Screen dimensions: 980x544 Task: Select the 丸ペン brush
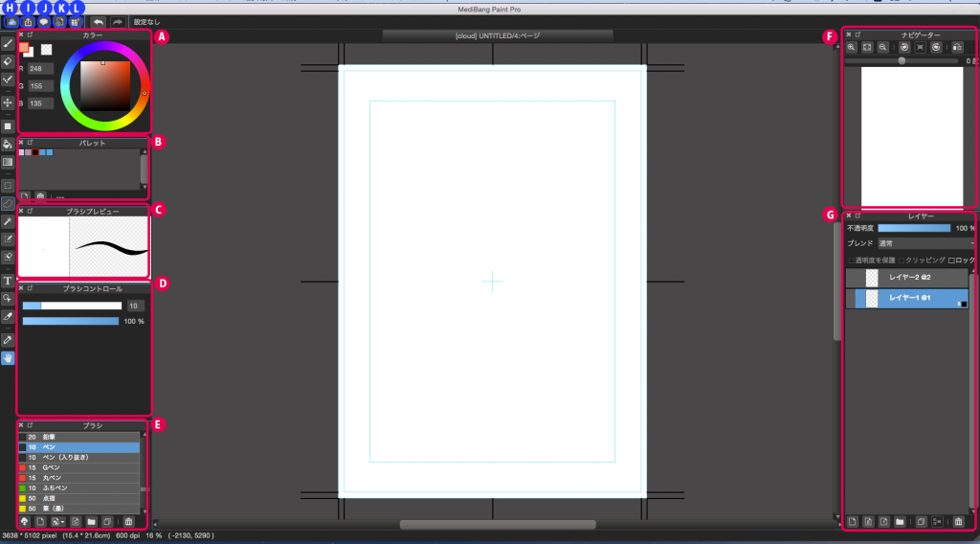pos(78,478)
